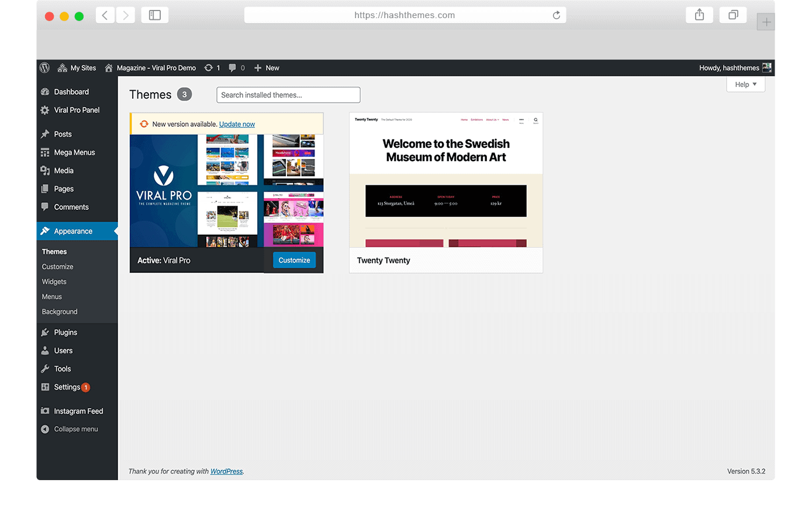
Task: Click the browser share icon
Action: (699, 15)
